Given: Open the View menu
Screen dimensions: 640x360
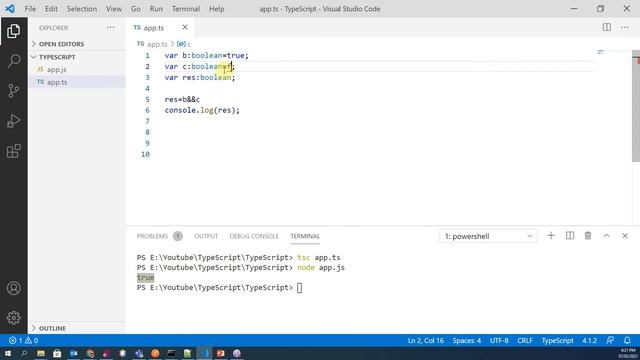Looking at the screenshot, I should pos(113,9).
